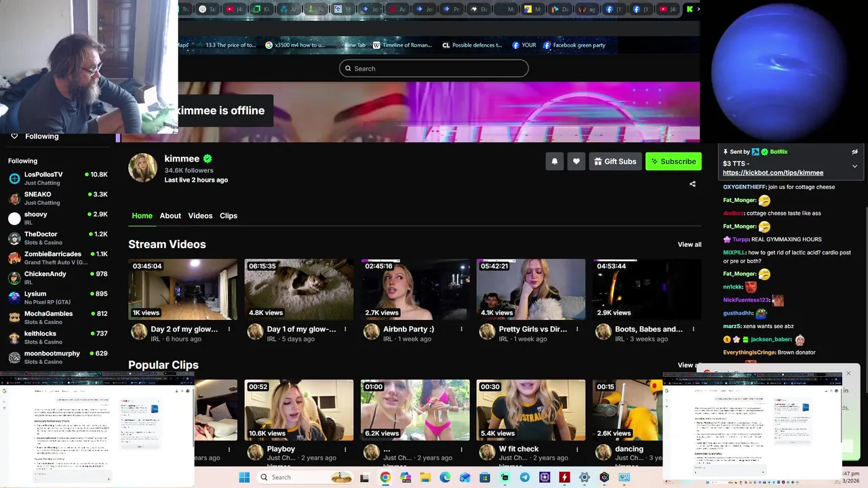Open Outlook from the taskbar
The width and height of the screenshot is (868, 488).
[x=465, y=477]
